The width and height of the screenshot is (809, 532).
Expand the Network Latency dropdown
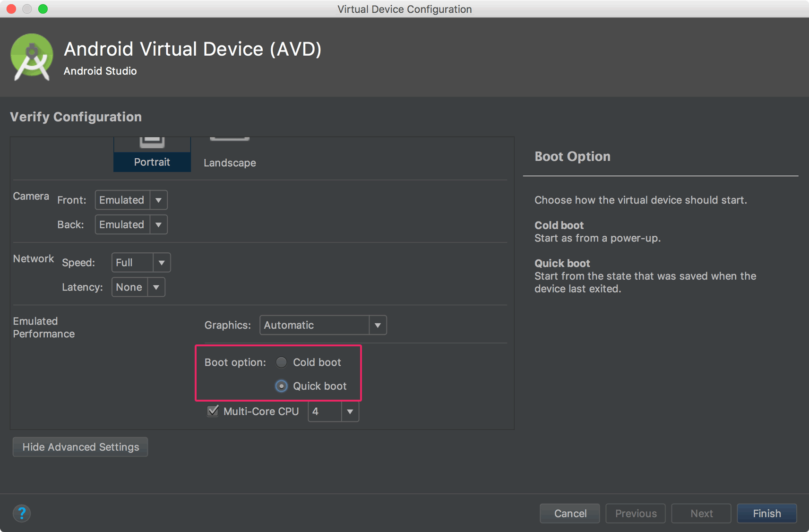(138, 287)
